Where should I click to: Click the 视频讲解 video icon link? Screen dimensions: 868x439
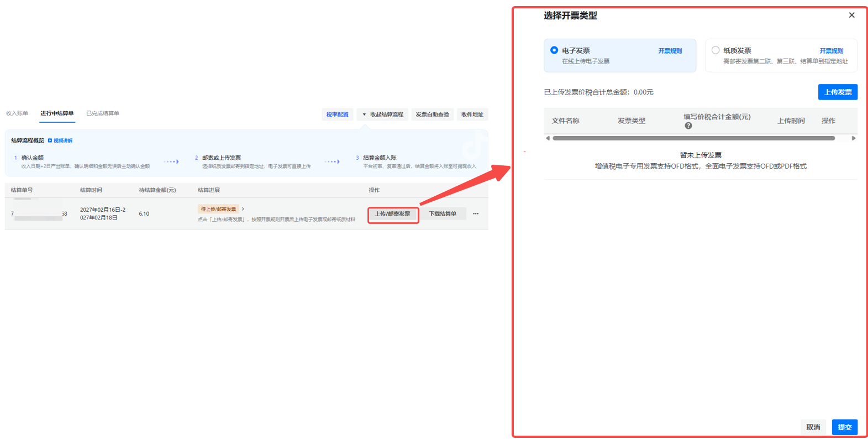point(60,140)
